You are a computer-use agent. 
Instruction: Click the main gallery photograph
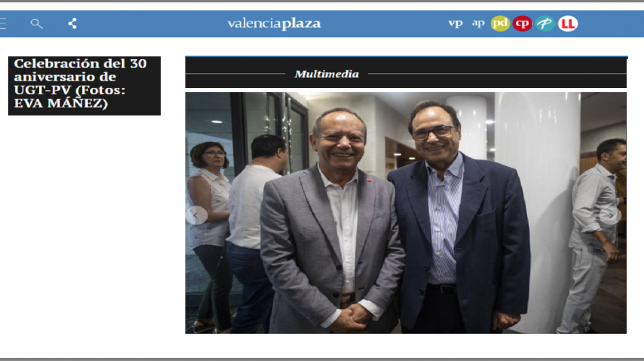[406, 212]
